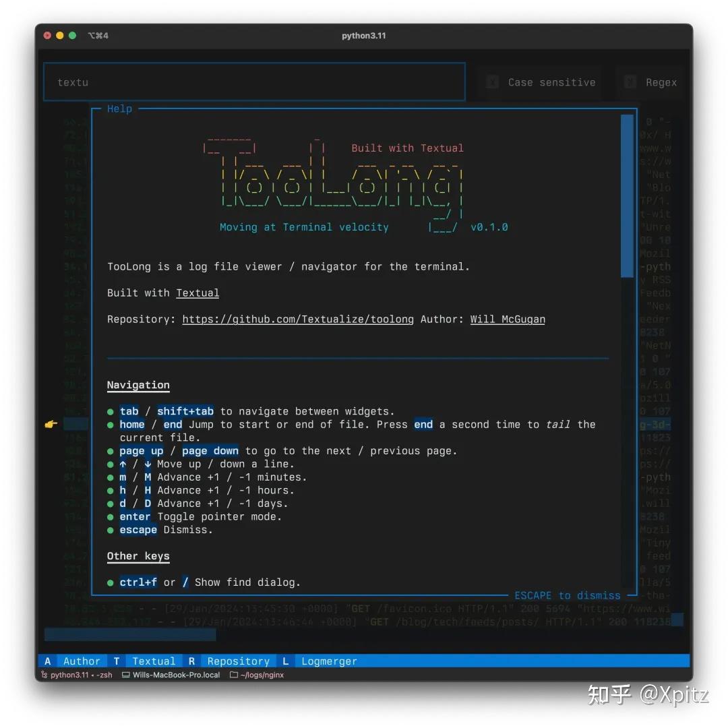The width and height of the screenshot is (728, 728).
Task: Click "python3.11 · -zsh" in the status bar
Action: coord(82,675)
